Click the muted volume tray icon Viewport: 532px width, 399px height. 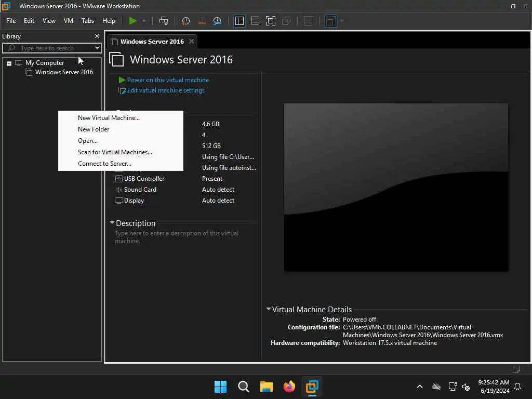click(x=466, y=387)
